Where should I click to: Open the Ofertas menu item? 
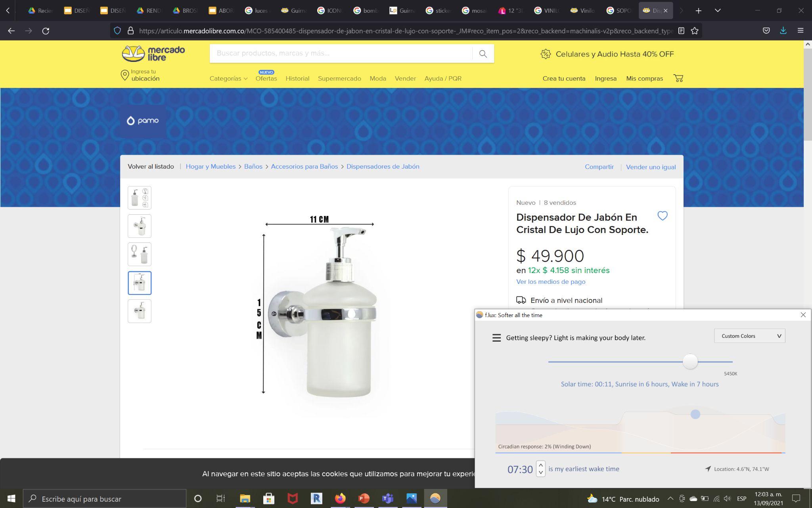(266, 79)
